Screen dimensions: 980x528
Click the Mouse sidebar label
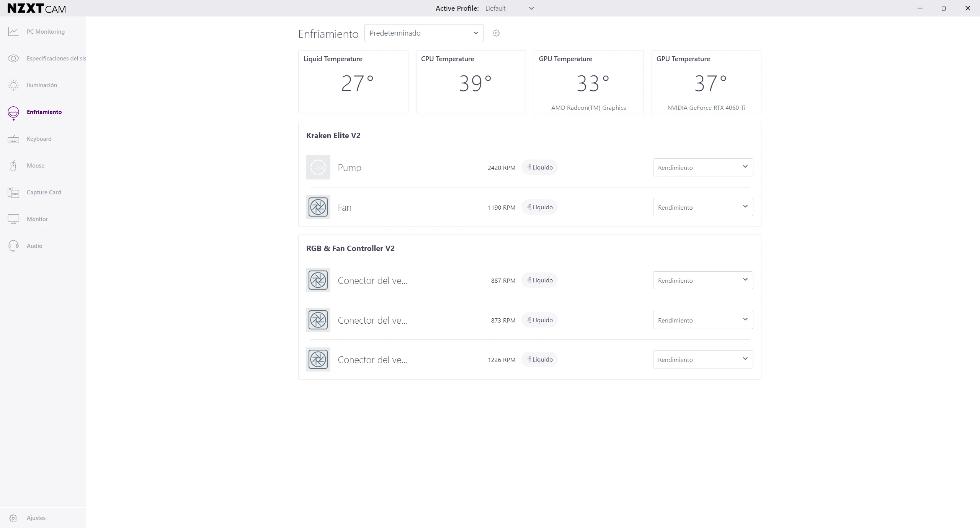pos(36,166)
